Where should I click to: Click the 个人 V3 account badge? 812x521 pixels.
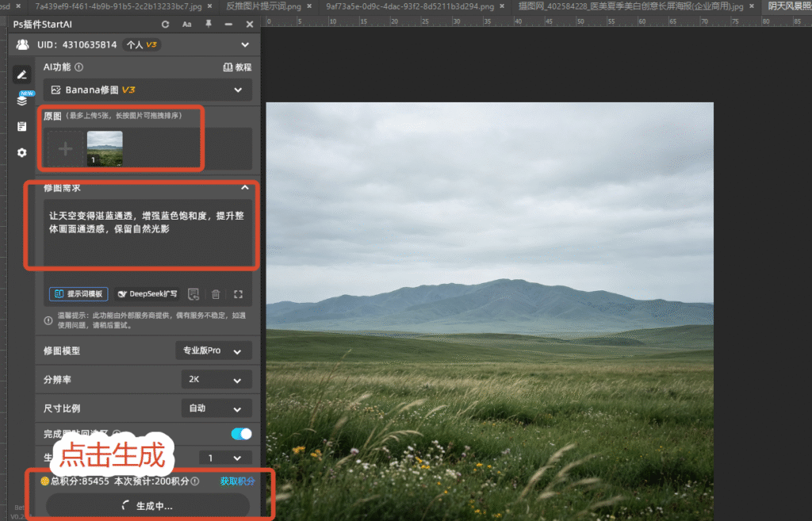[x=141, y=45]
